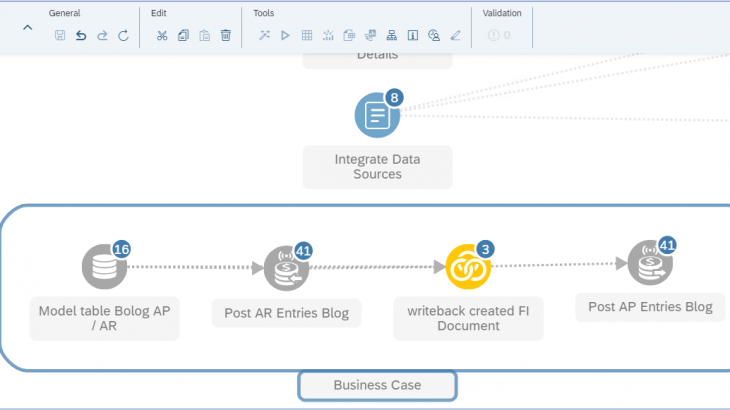Open the table grid tool
This screenshot has height=410, width=730.
pyautogui.click(x=307, y=35)
